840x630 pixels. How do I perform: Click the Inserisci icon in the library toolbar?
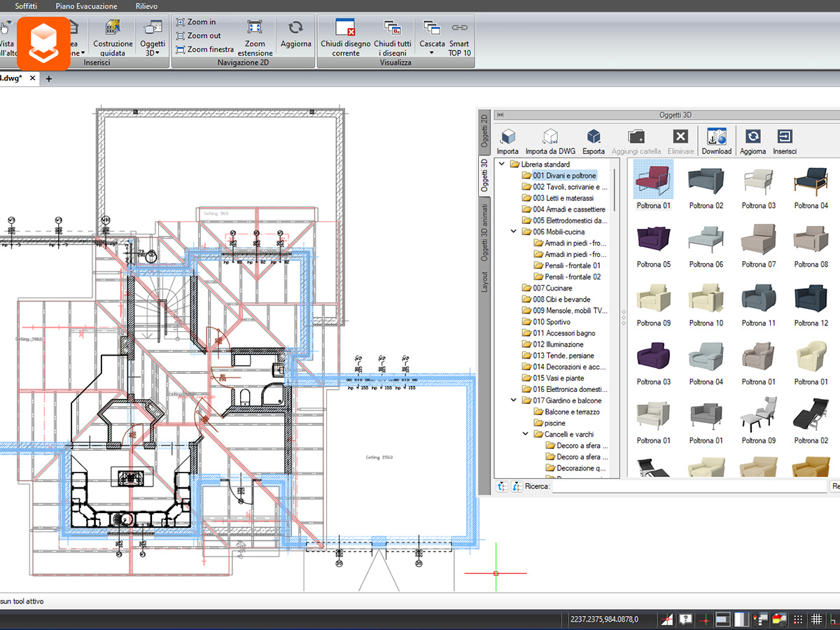785,136
